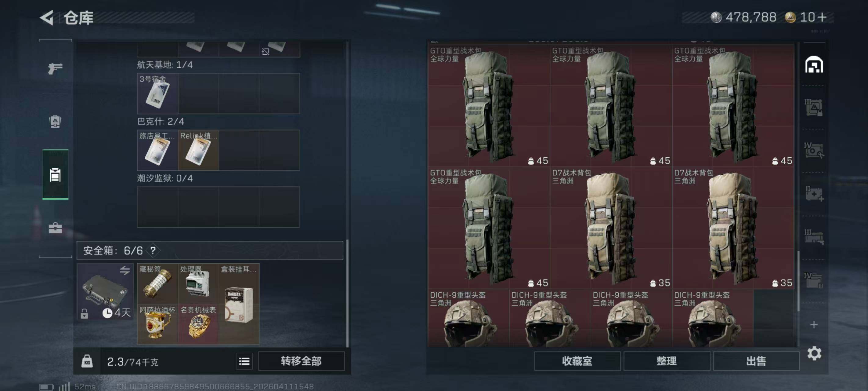Viewport: 868px width, 391px height.
Task: Click the 出售 sell button
Action: (x=756, y=361)
